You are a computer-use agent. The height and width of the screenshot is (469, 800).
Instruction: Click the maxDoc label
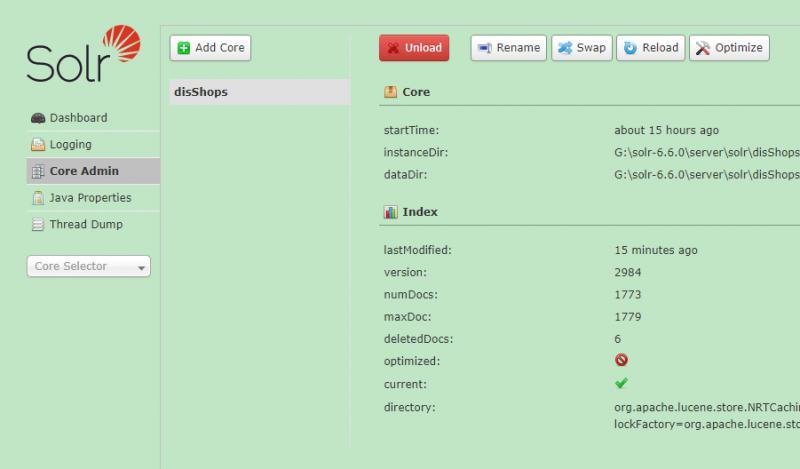pos(408,316)
